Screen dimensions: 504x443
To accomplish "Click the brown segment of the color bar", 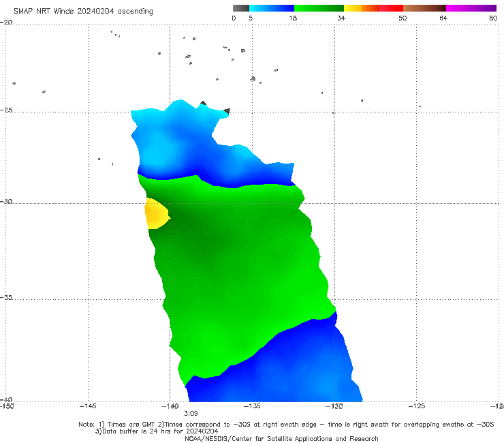I will tap(424, 8).
